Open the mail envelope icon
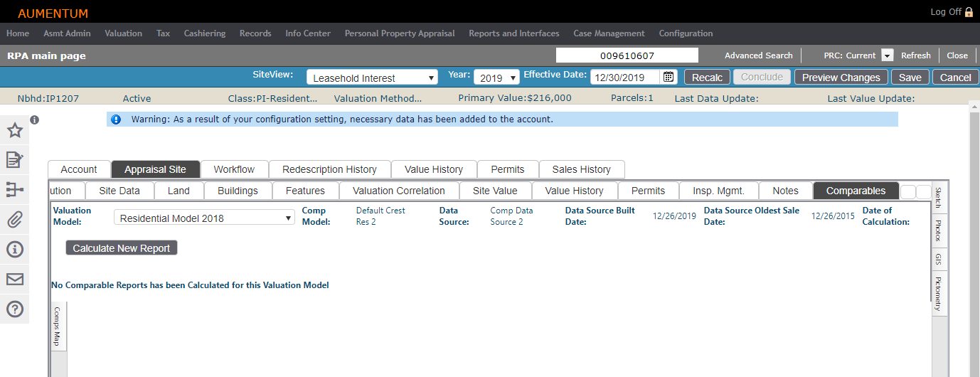 [x=14, y=280]
